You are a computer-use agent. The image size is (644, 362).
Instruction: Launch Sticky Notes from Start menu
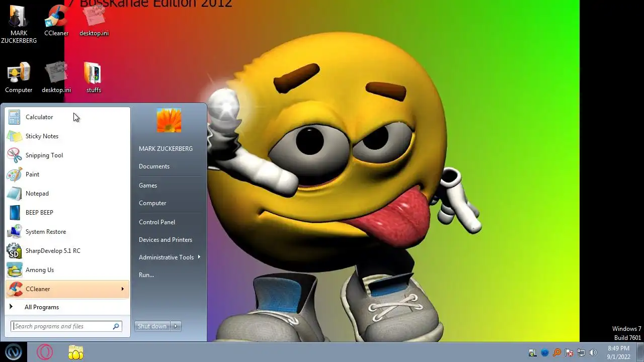pos(67,136)
